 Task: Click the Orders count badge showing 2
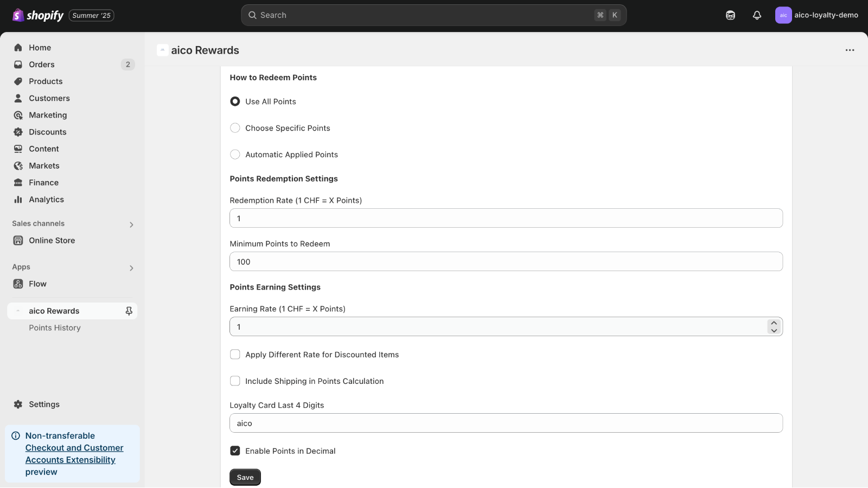tap(127, 65)
